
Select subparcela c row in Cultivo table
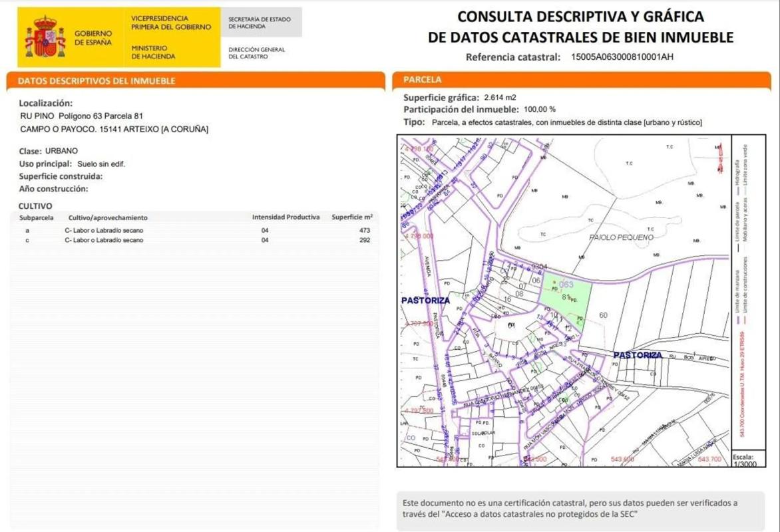pyautogui.click(x=194, y=240)
